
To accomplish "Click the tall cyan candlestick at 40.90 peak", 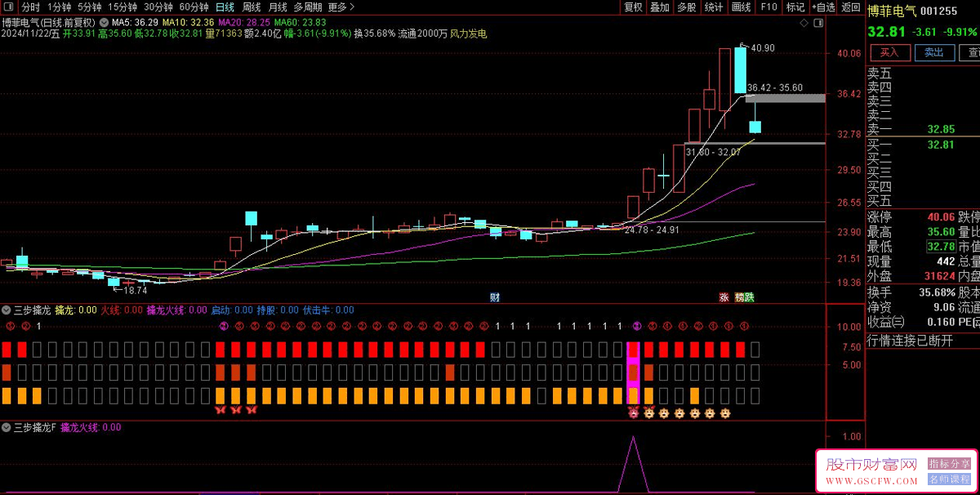I will (x=740, y=70).
